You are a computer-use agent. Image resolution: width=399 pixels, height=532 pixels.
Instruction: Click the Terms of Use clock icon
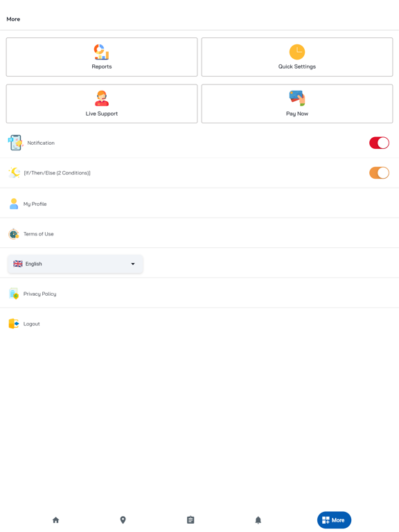[x=14, y=233]
